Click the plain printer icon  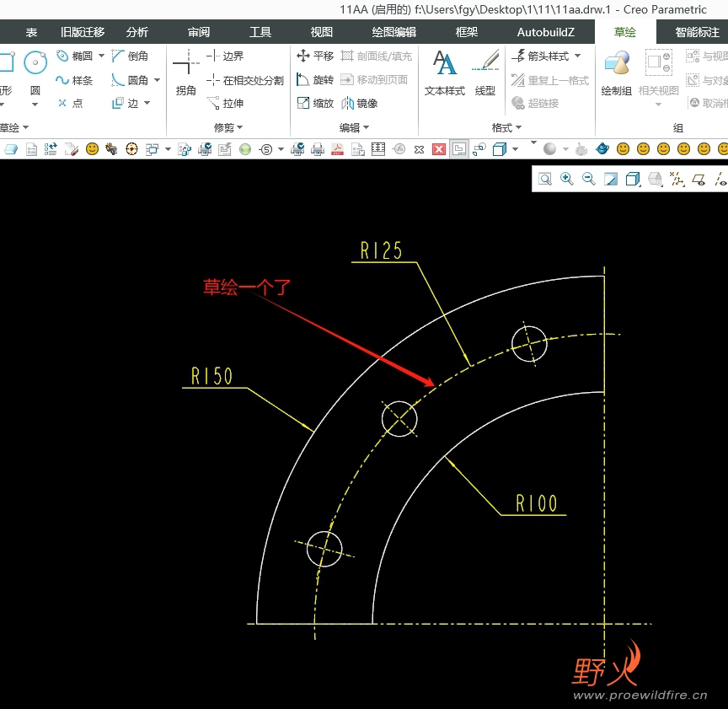[x=318, y=149]
